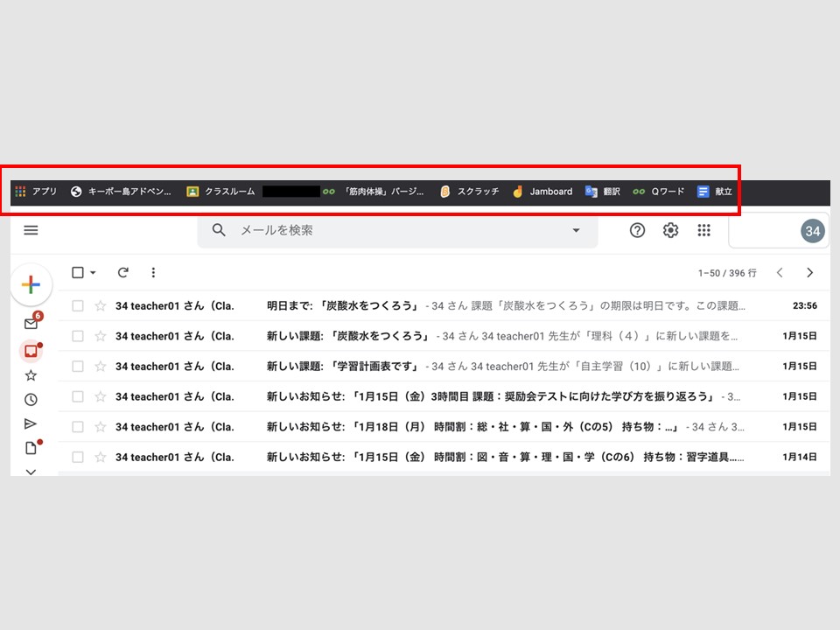The height and width of the screenshot is (630, 840).
Task: Expand more sidebar labels chevron
Action: pos(31,472)
